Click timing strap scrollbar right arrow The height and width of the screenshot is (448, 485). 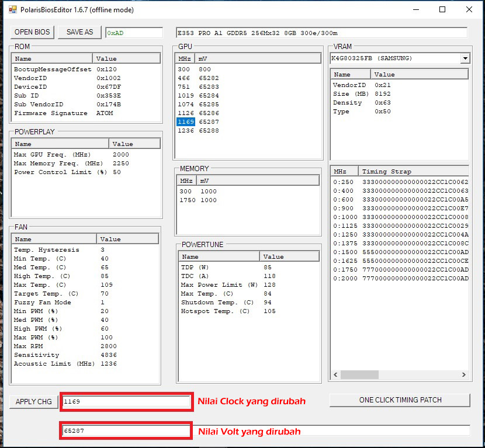pos(463,375)
